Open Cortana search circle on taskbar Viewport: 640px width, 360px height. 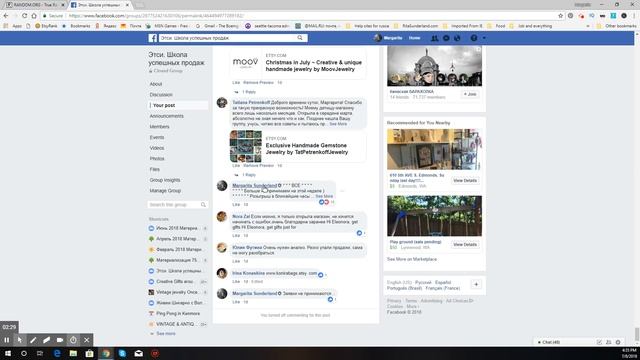click(x=24, y=353)
